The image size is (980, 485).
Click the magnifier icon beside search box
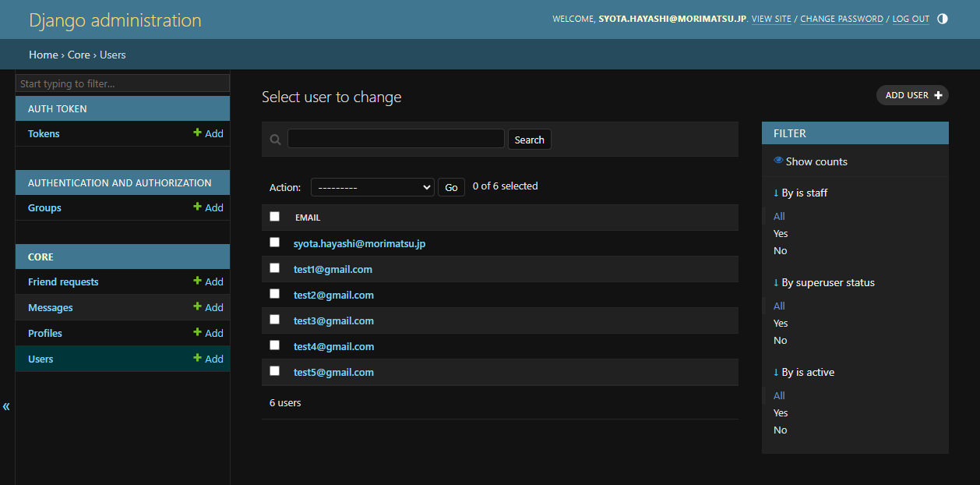275,140
